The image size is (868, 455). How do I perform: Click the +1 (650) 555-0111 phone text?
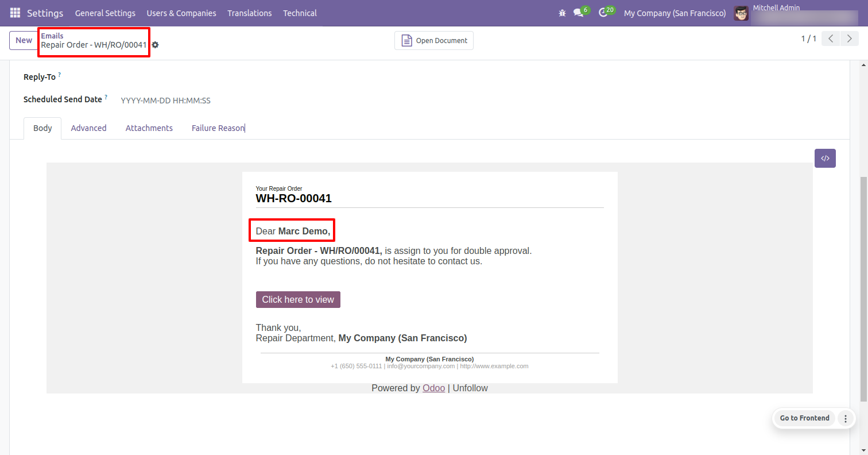(x=356, y=366)
